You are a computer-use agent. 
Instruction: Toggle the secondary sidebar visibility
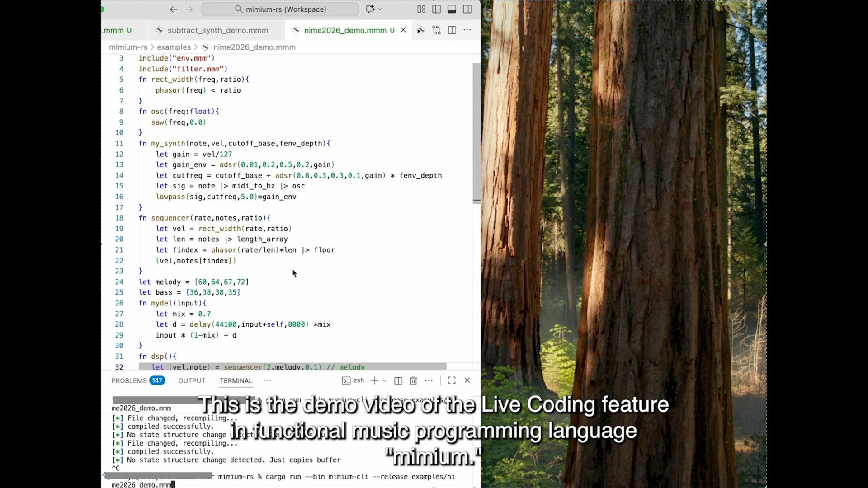(467, 9)
